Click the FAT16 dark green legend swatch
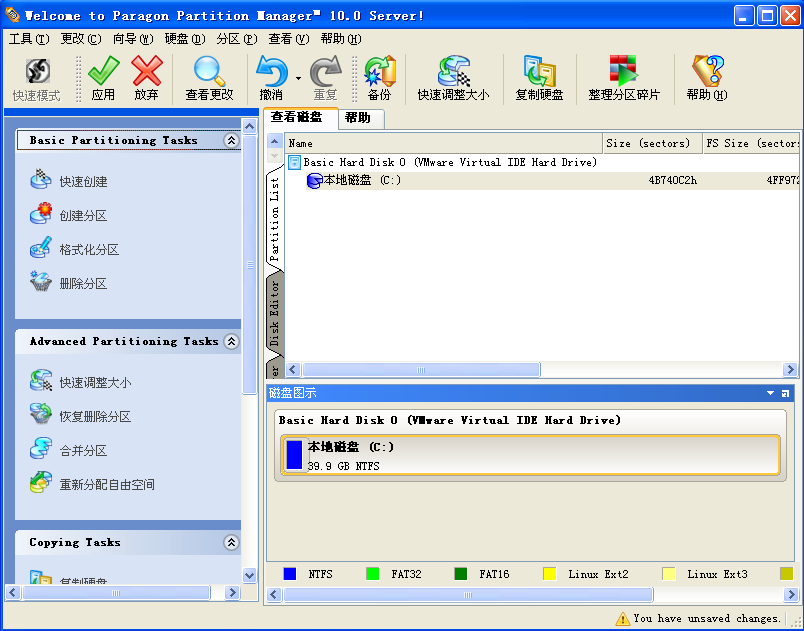804x631 pixels. 461,574
